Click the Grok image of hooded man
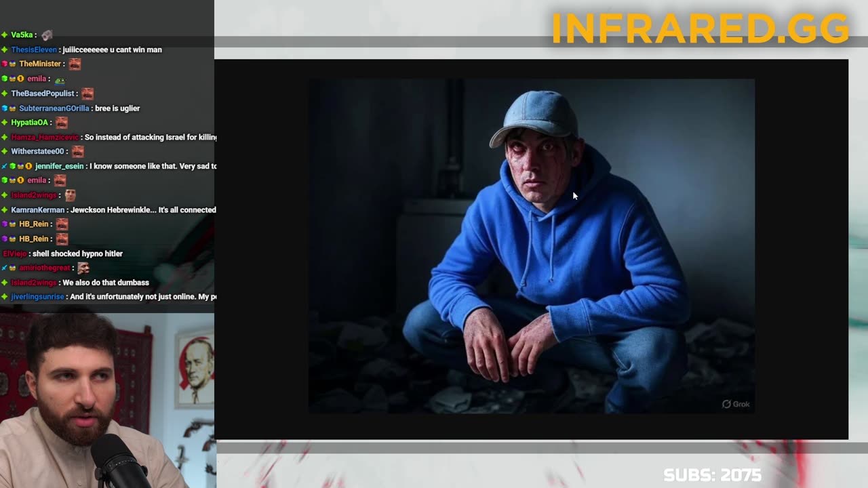Viewport: 868px width, 488px height. [532, 246]
